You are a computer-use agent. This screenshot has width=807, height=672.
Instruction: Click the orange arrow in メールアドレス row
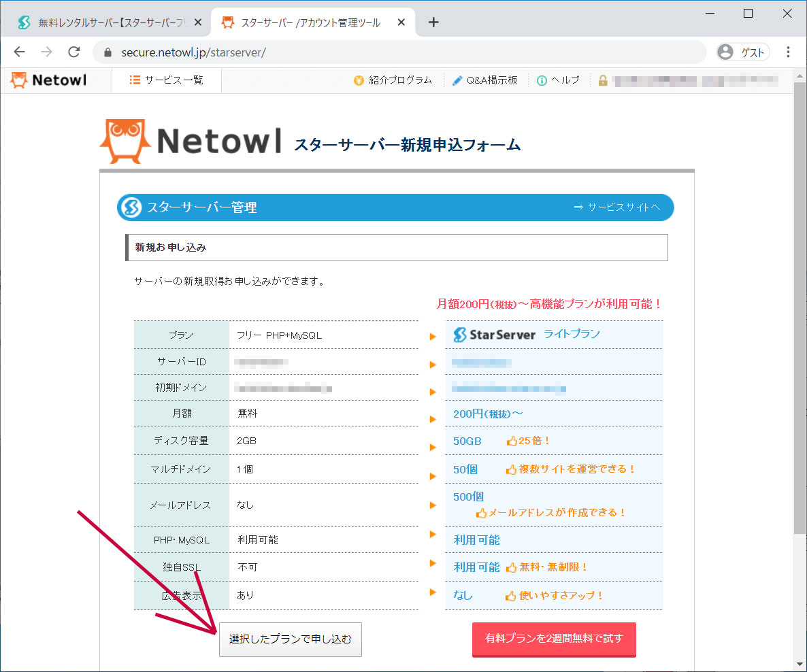point(433,505)
